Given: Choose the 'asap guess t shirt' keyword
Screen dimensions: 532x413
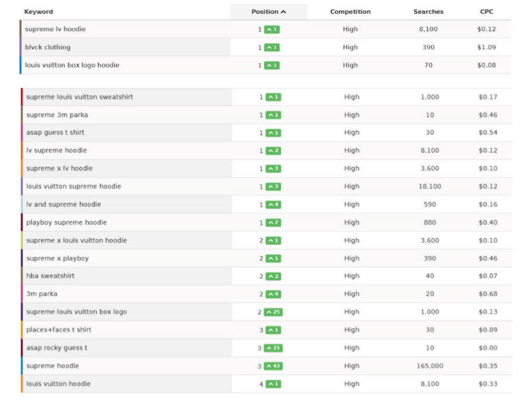Looking at the screenshot, I should click(x=55, y=132).
